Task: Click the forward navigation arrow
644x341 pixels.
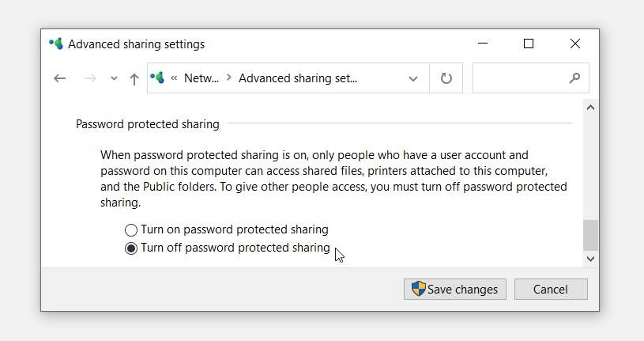Action: (90, 78)
